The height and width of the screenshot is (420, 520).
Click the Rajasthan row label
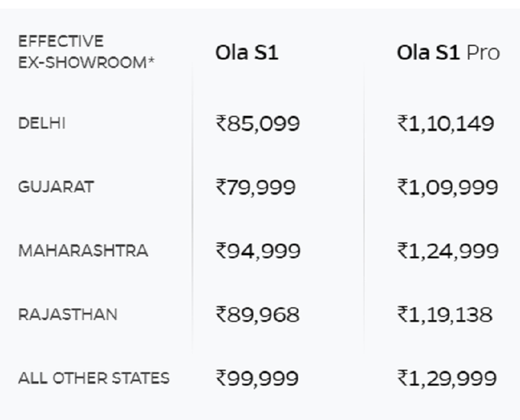click(x=68, y=314)
